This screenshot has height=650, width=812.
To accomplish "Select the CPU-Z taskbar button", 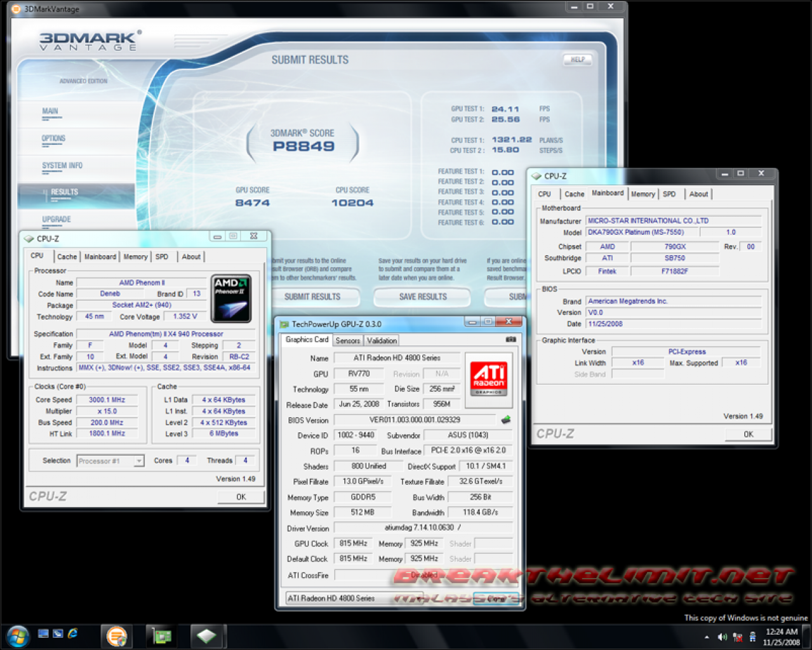I will 206,635.
